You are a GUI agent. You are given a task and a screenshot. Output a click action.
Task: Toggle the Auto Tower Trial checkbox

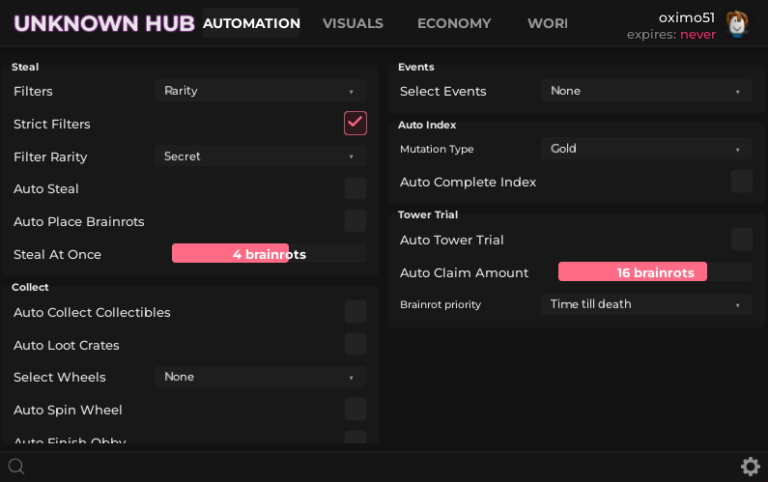741,239
